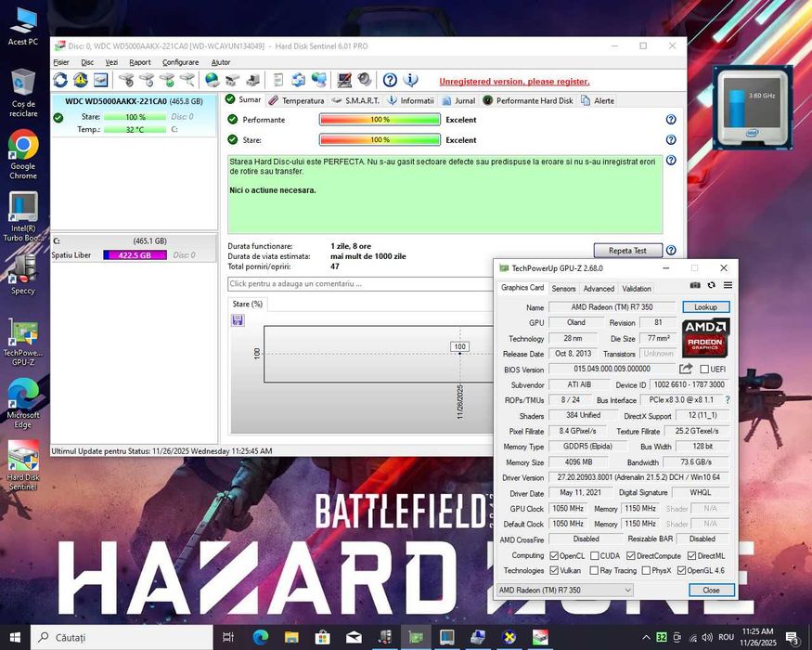Open GPU-Z hamburger menu
The width and height of the screenshot is (812, 650).
728,285
